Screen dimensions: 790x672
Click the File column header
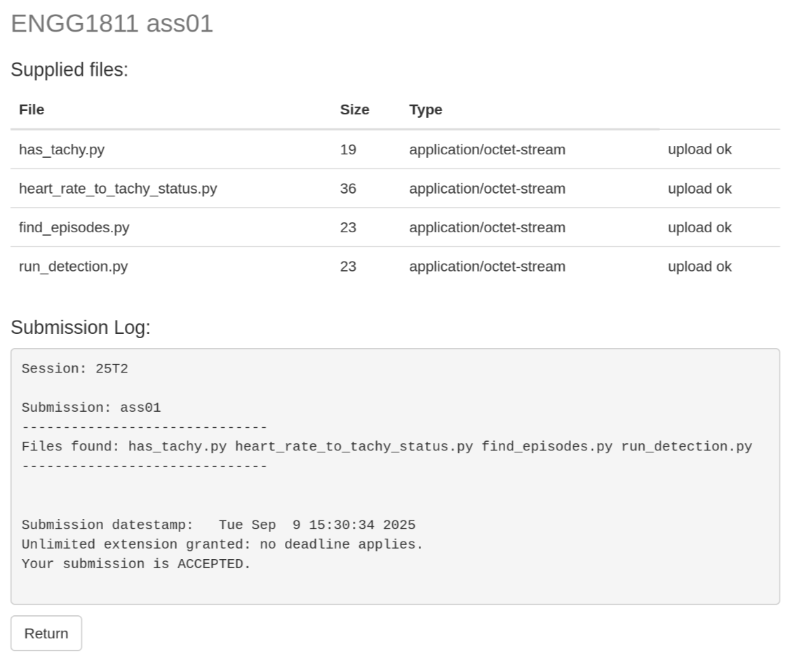32,110
